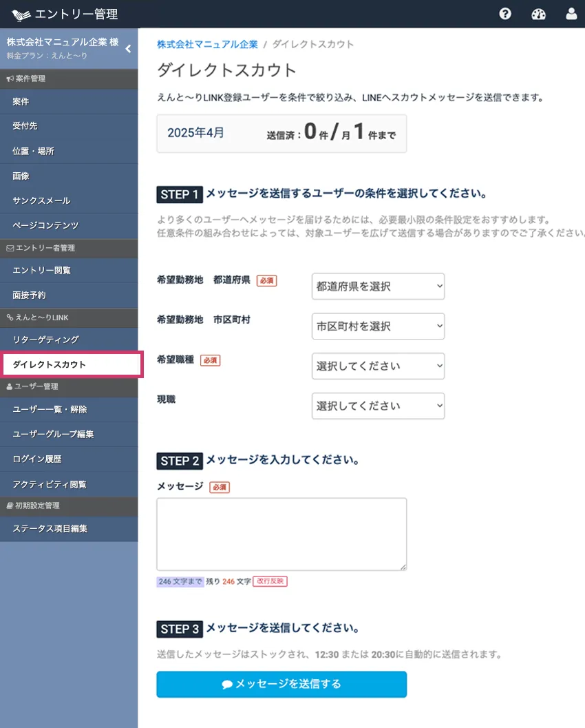Open ユーザー一覧・解除 page
Screen dimensions: 585x728
tap(50, 409)
